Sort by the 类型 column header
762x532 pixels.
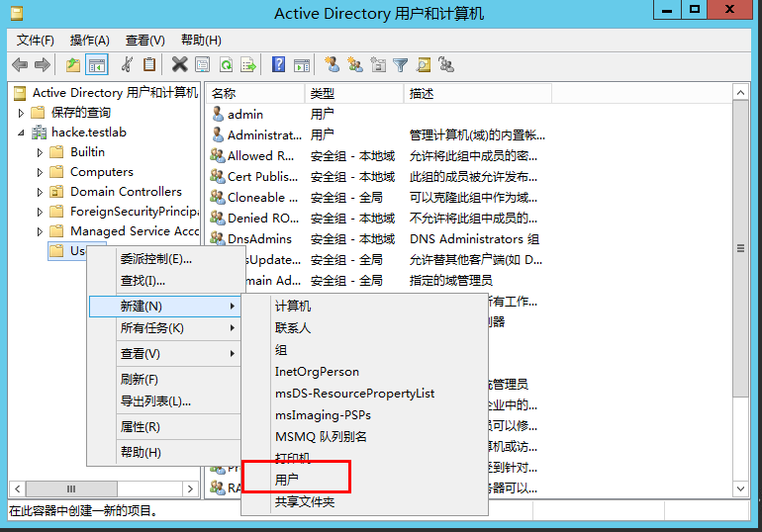click(354, 93)
